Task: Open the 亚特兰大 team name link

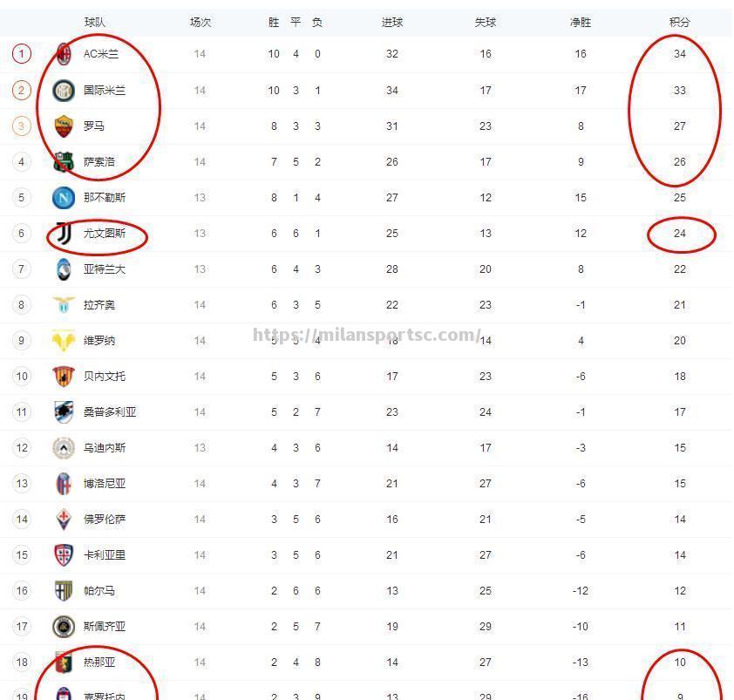Action: pyautogui.click(x=105, y=269)
